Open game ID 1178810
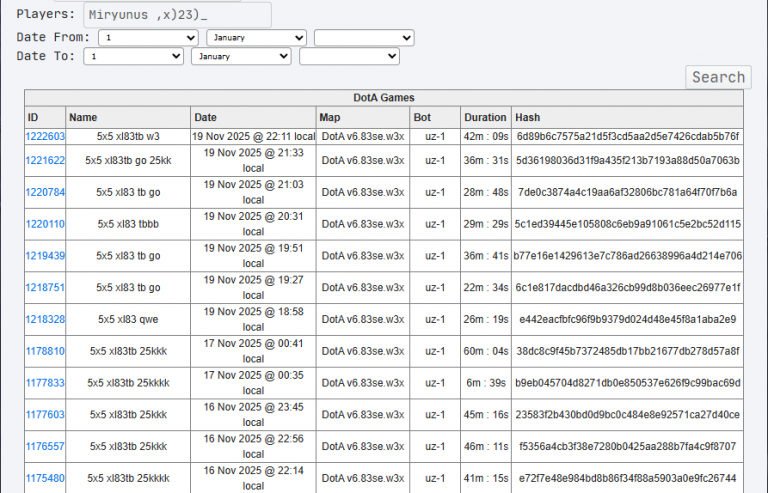This screenshot has height=493, width=768. [45, 352]
